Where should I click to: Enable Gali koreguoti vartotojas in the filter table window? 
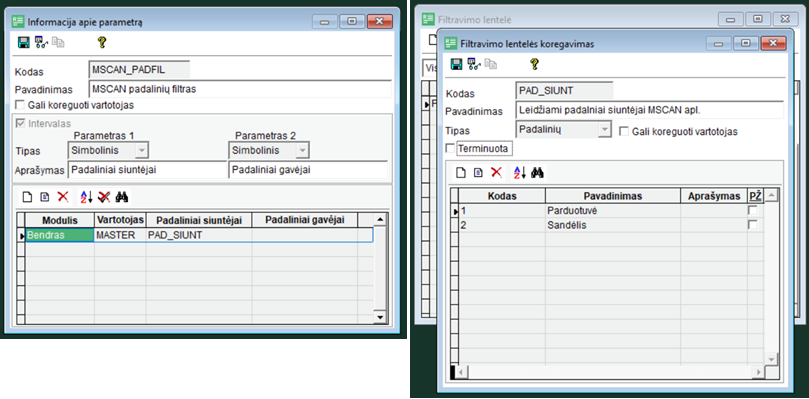point(623,132)
